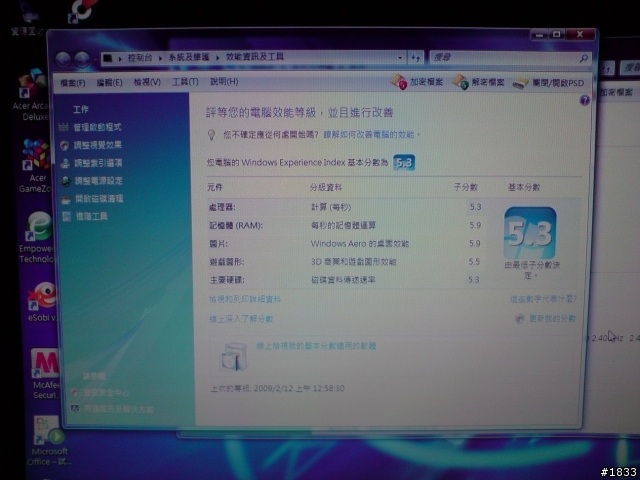Open 進階工具 task link

click(91, 216)
